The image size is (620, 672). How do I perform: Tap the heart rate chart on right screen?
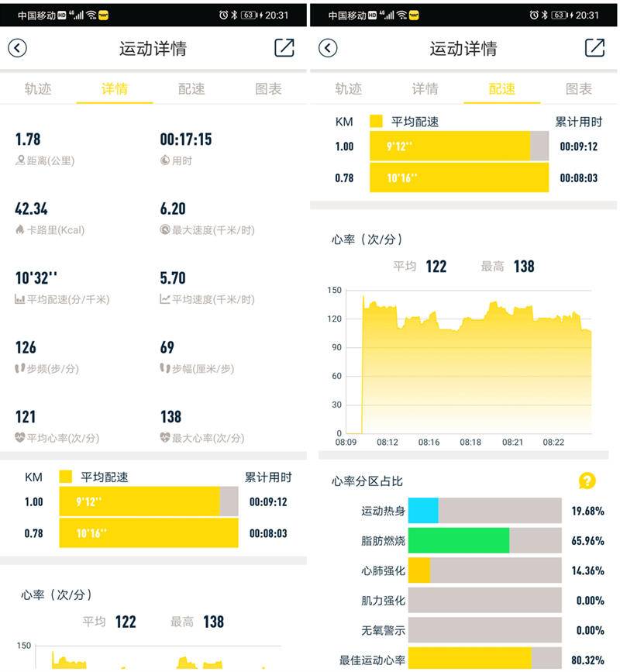pos(469,362)
